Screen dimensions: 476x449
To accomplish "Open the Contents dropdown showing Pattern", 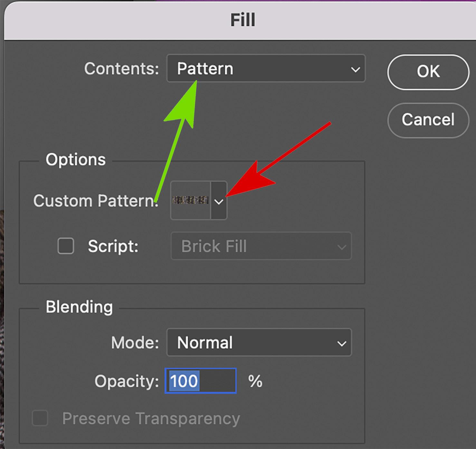I will click(265, 68).
